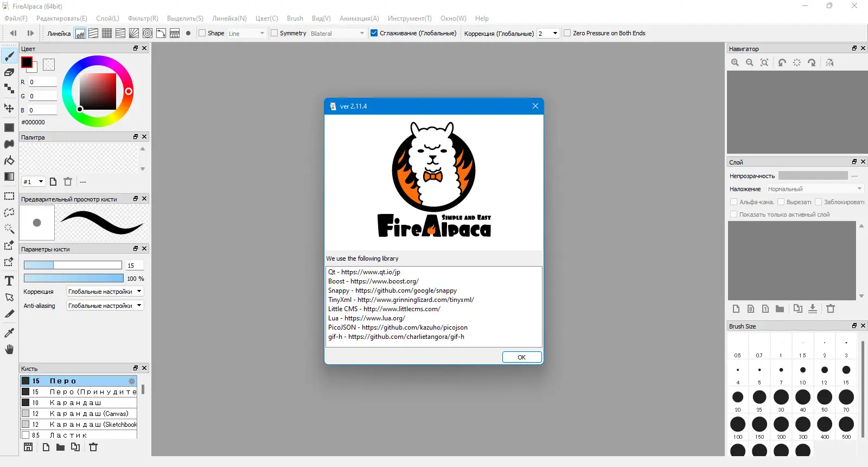Image resolution: width=868 pixels, height=467 pixels.
Task: Select the Dot tool
Action: [x=9, y=89]
